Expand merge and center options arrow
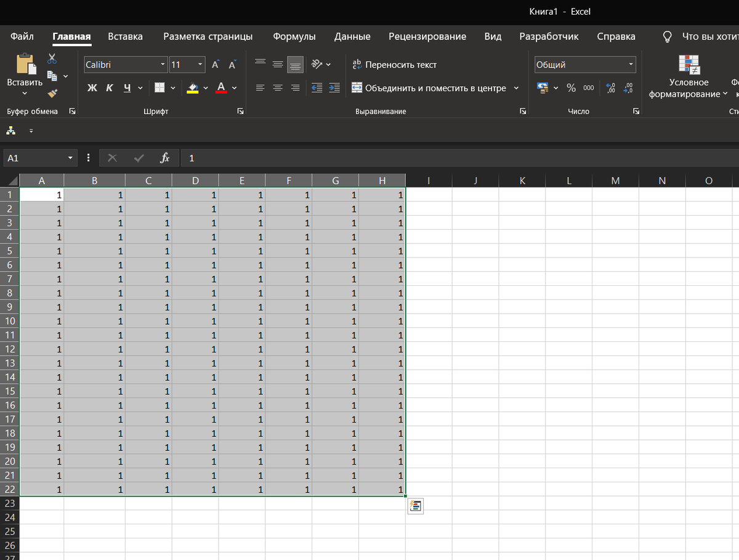Image resolution: width=739 pixels, height=560 pixels. pos(516,88)
